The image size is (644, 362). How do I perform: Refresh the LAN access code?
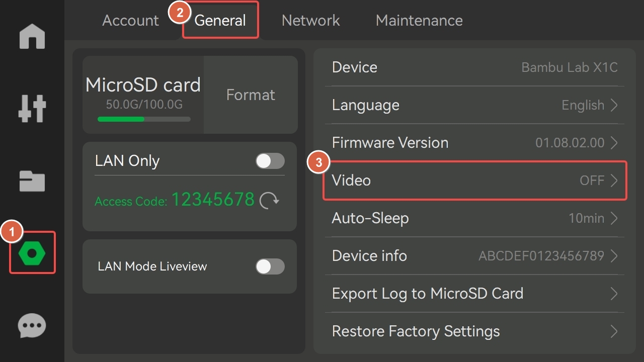click(x=269, y=201)
